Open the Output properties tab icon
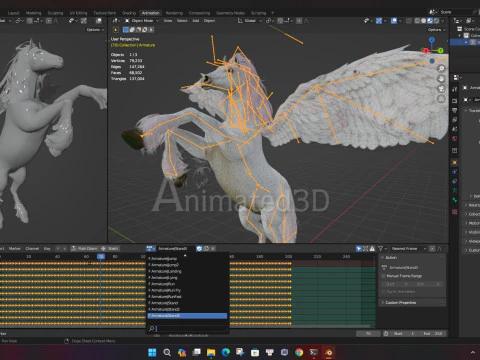The image size is (480, 360). click(x=455, y=110)
